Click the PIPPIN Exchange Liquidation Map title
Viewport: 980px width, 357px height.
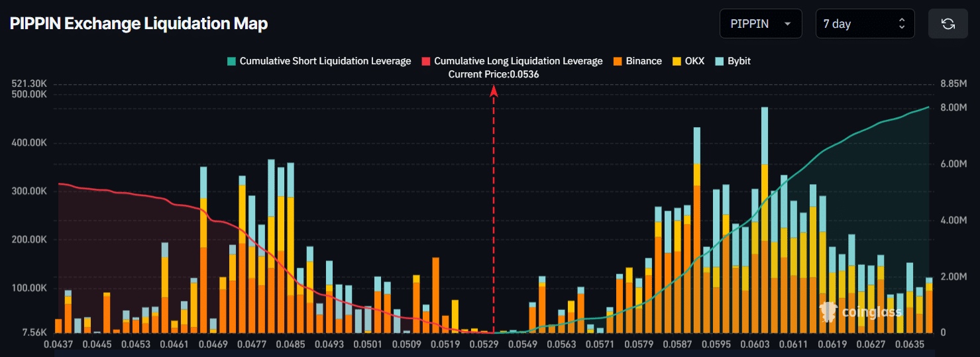(x=138, y=24)
